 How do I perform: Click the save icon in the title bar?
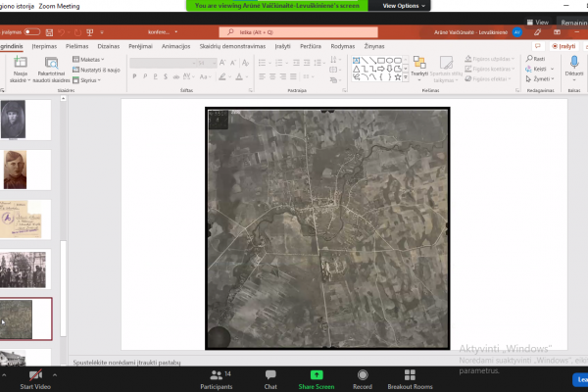coord(49,32)
